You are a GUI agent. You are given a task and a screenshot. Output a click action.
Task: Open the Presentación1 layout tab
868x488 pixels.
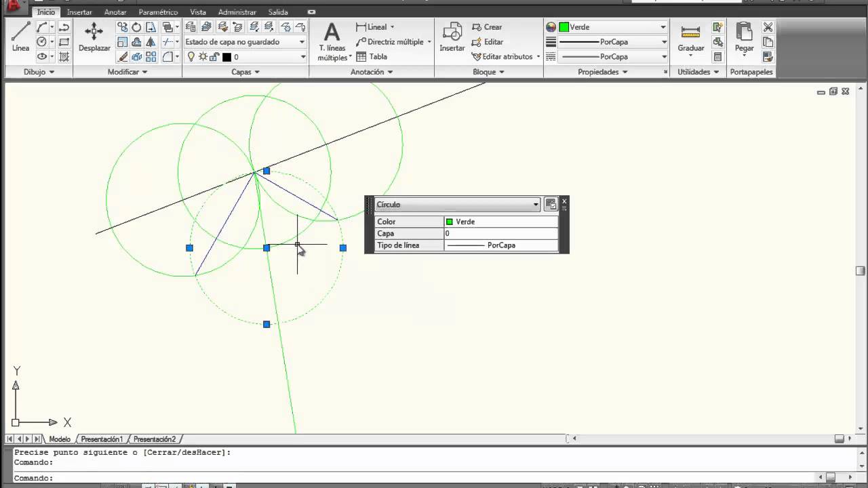[102, 439]
